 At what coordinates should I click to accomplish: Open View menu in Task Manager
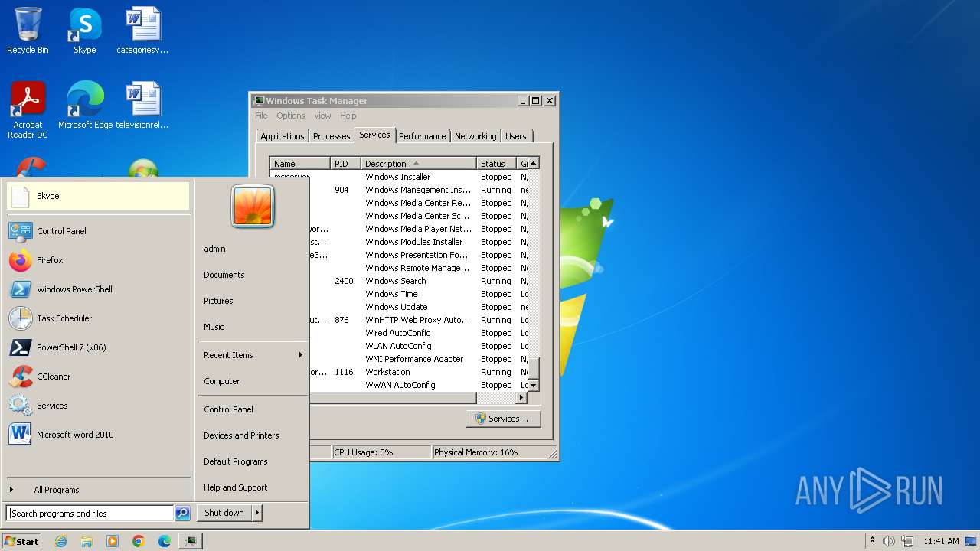322,116
